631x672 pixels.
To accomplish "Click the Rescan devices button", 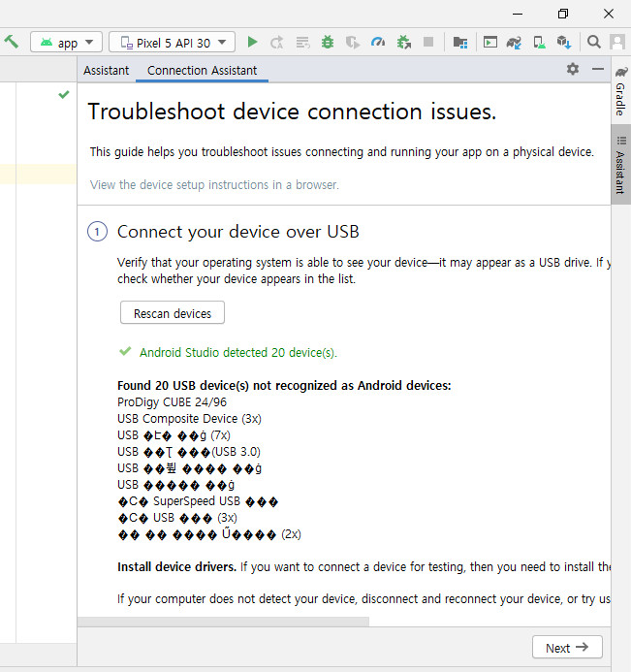I will click(173, 313).
